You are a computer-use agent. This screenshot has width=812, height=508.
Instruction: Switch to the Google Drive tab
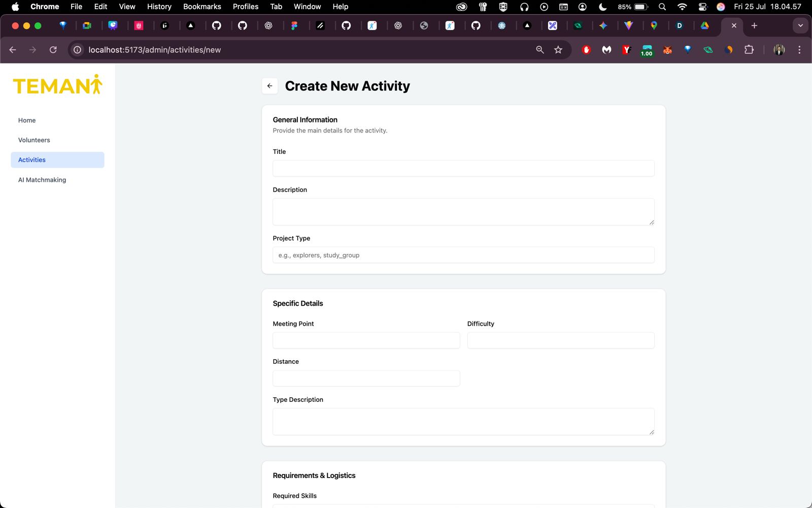(x=705, y=25)
